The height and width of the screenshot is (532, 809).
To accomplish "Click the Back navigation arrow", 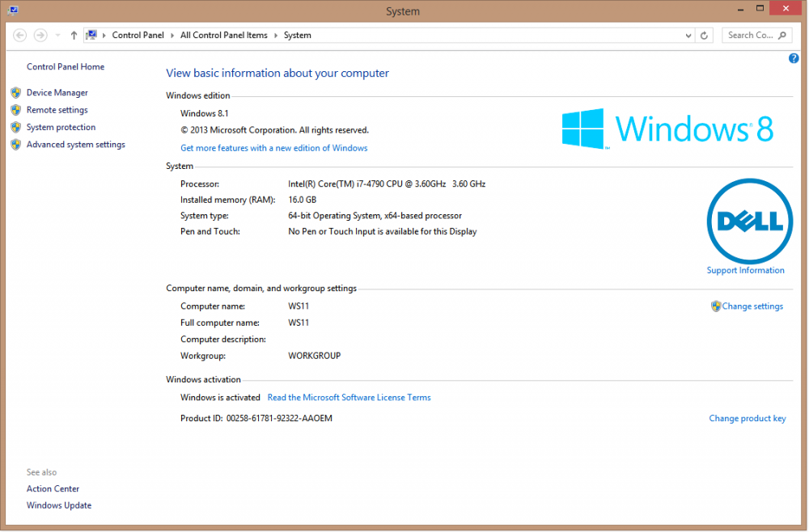I will [19, 35].
